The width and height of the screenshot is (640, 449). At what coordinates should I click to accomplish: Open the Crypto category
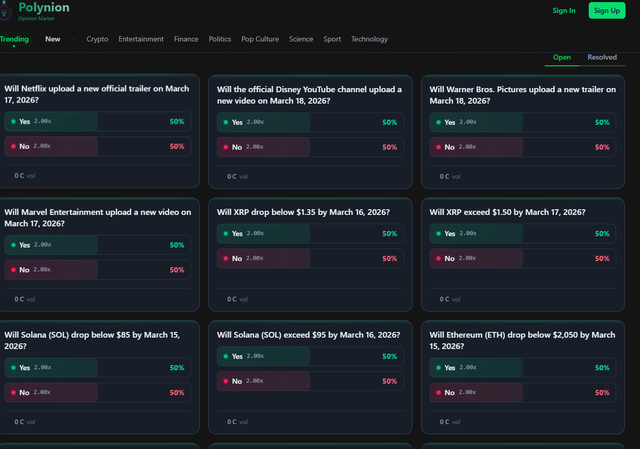tap(97, 39)
